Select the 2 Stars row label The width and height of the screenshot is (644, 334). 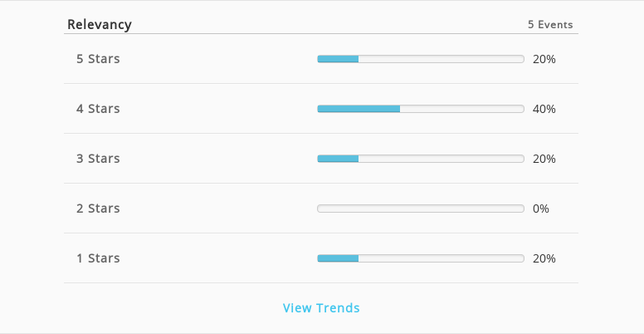click(x=98, y=209)
